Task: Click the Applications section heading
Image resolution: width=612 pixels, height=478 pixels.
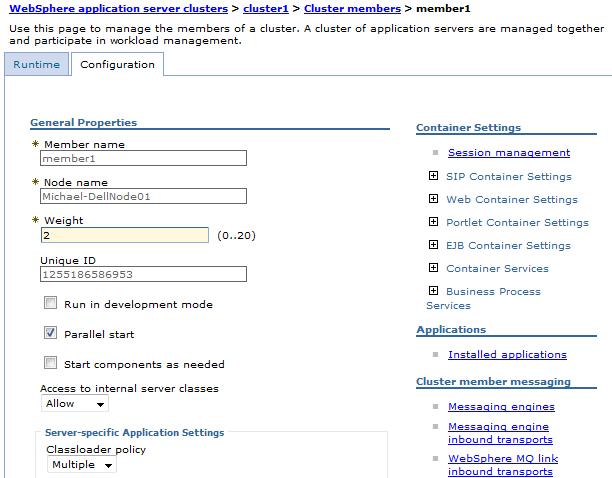Action: (x=451, y=330)
